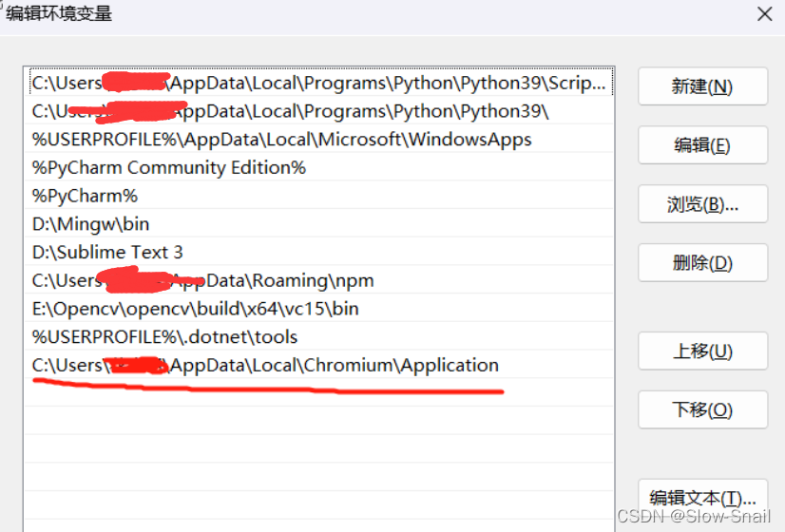Image resolution: width=785 pixels, height=532 pixels.
Task: Click the 新建(N) button
Action: (x=702, y=86)
